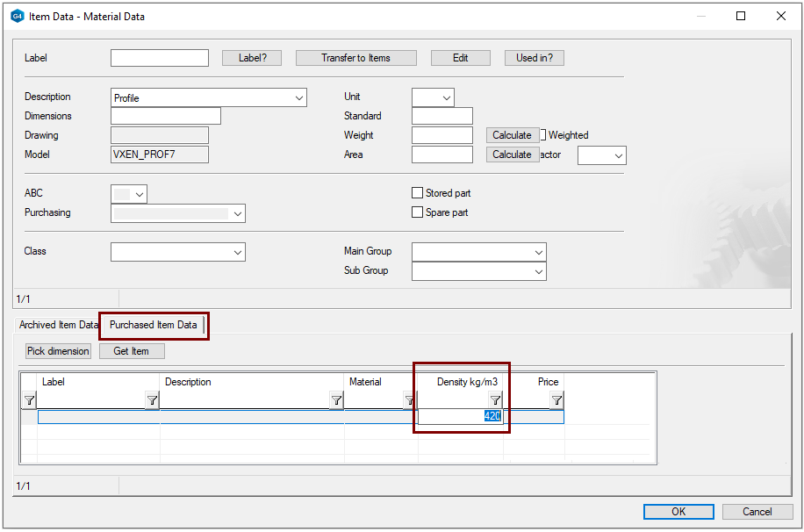Enable the Weighted checkbox
804x532 pixels.
[x=543, y=135]
